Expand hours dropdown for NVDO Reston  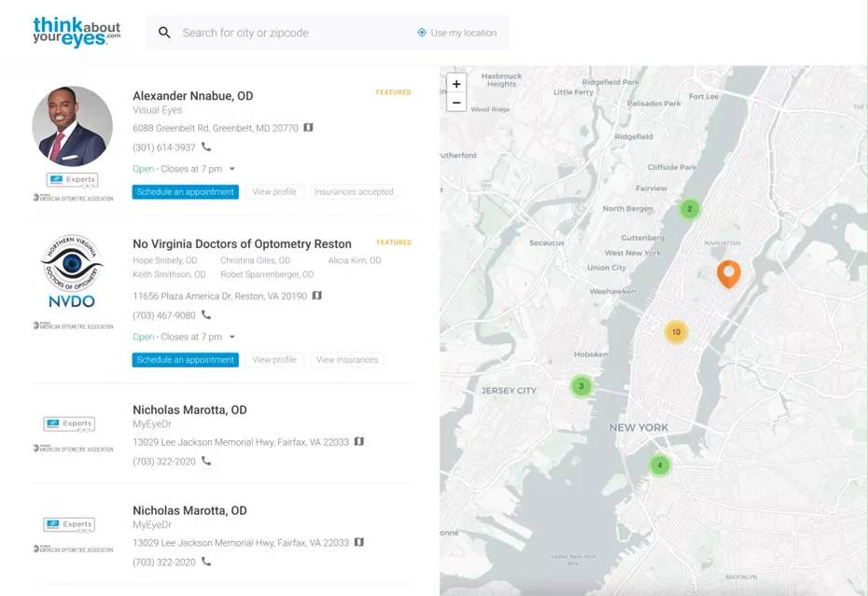point(231,337)
